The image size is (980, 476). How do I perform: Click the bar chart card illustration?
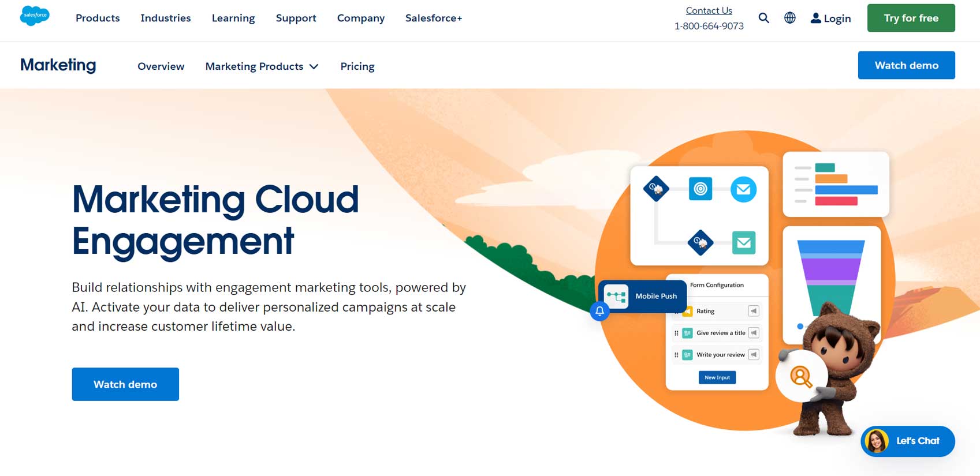(x=836, y=184)
